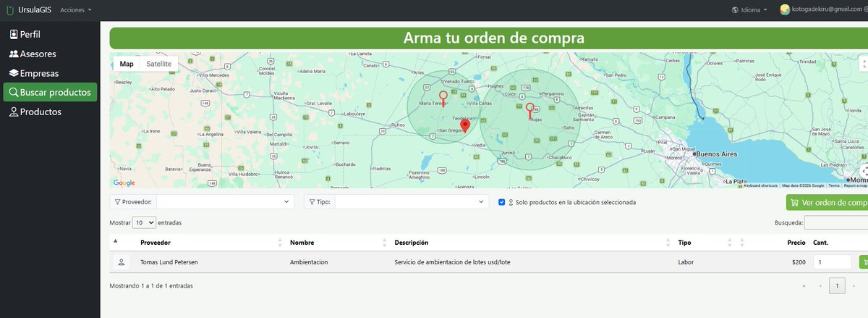868x318 pixels.
Task: Click the $200 price cell
Action: (799, 262)
